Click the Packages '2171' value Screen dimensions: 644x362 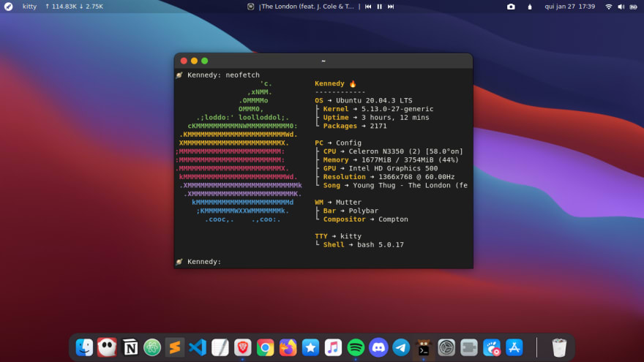[x=378, y=126]
